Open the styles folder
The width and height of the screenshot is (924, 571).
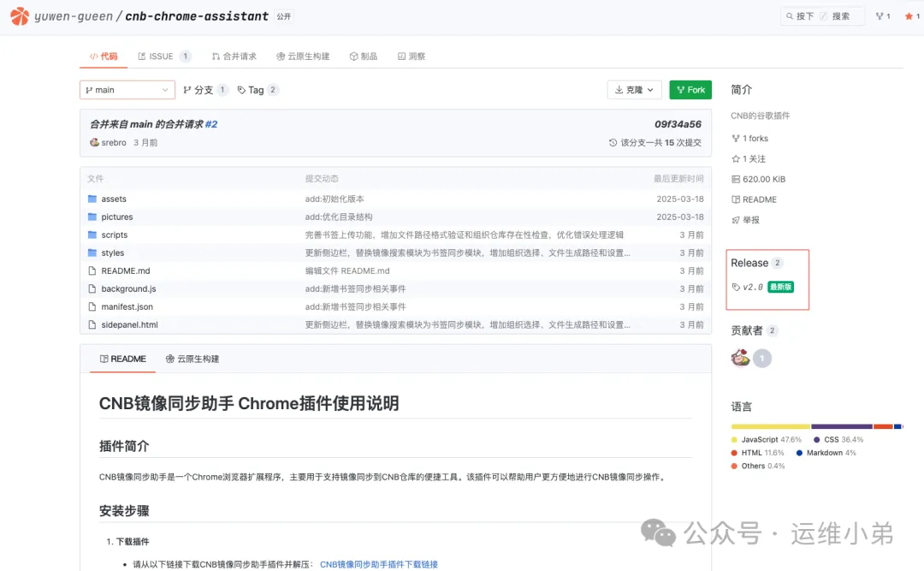pos(113,253)
